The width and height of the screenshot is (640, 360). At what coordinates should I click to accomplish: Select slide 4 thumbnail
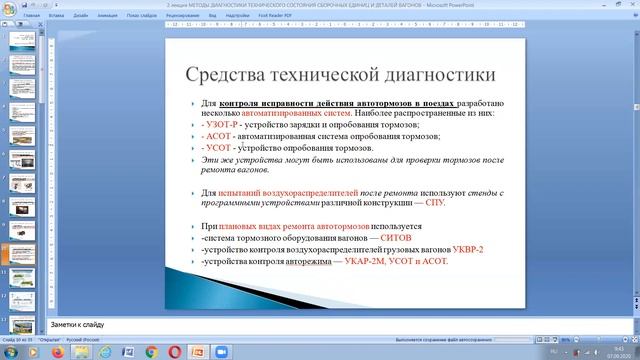tap(22, 113)
